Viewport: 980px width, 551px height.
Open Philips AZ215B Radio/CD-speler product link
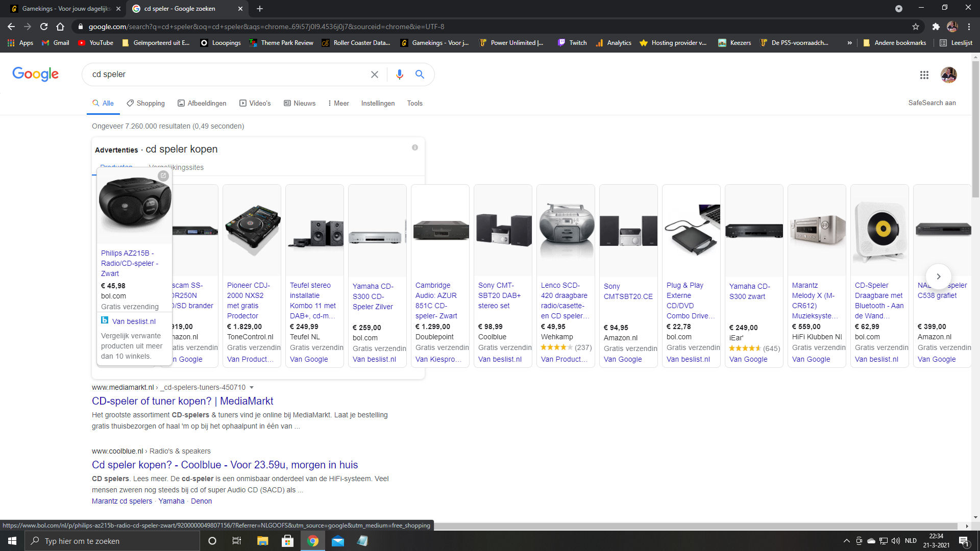(129, 263)
